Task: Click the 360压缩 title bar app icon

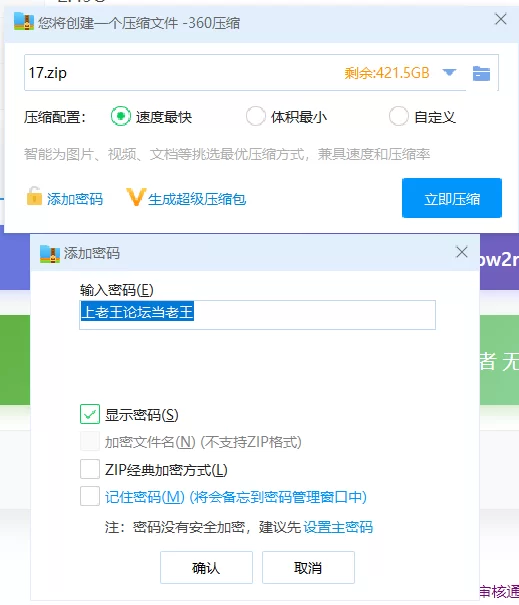Action: (24, 21)
